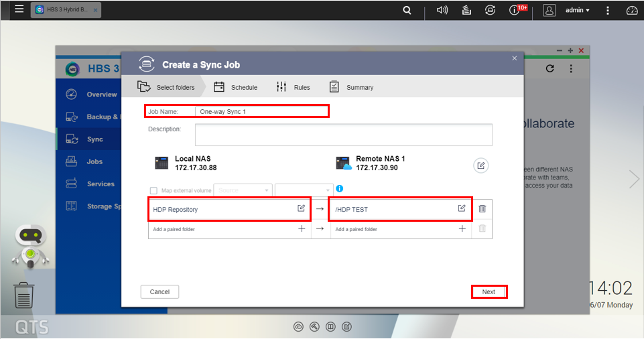This screenshot has height=339, width=644.
Task: Delete the HDP Repository folder pair
Action: tap(482, 209)
